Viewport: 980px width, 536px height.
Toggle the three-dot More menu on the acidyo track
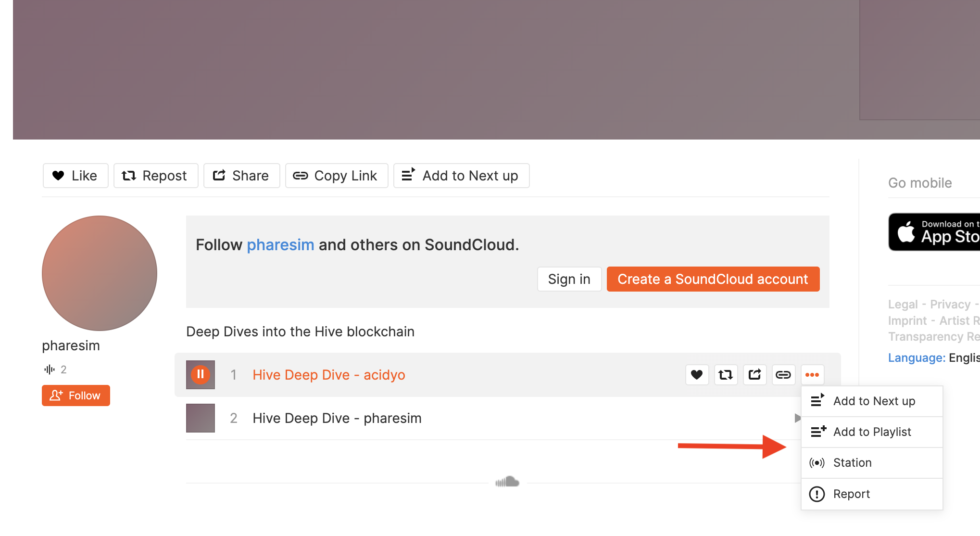coord(812,375)
